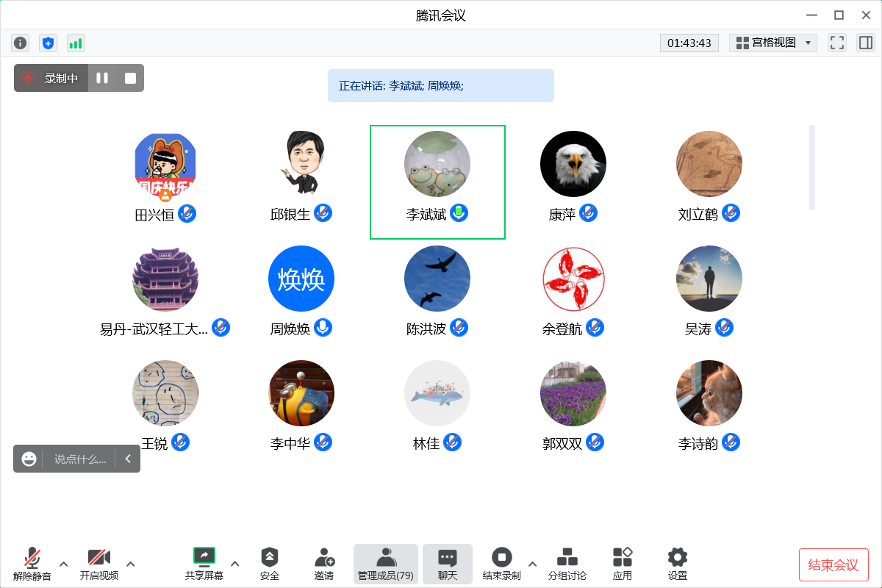Screen dimensions: 882x588
Task: Open the Invite (邀请) option
Action: click(324, 564)
